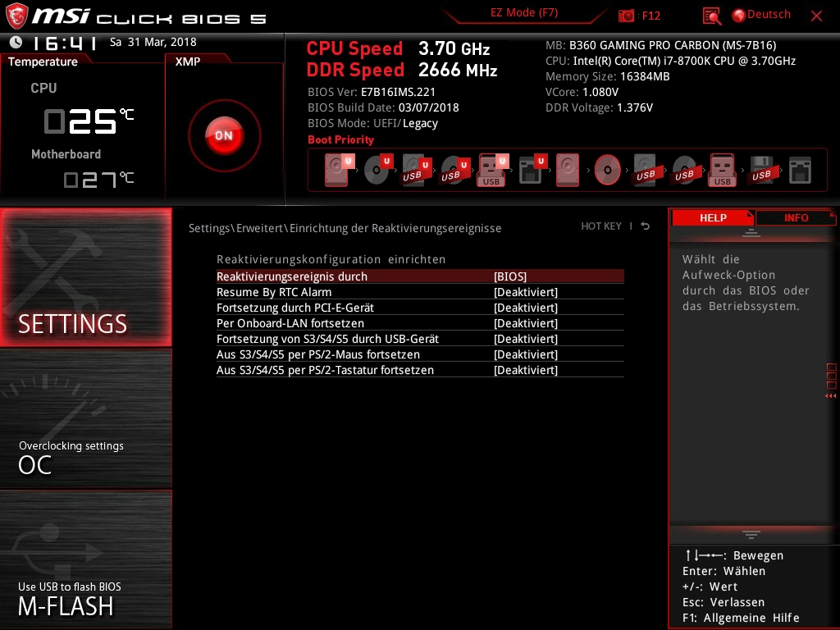The width and height of the screenshot is (840, 630).
Task: Click the panel position squares at right edge
Action: [831, 376]
